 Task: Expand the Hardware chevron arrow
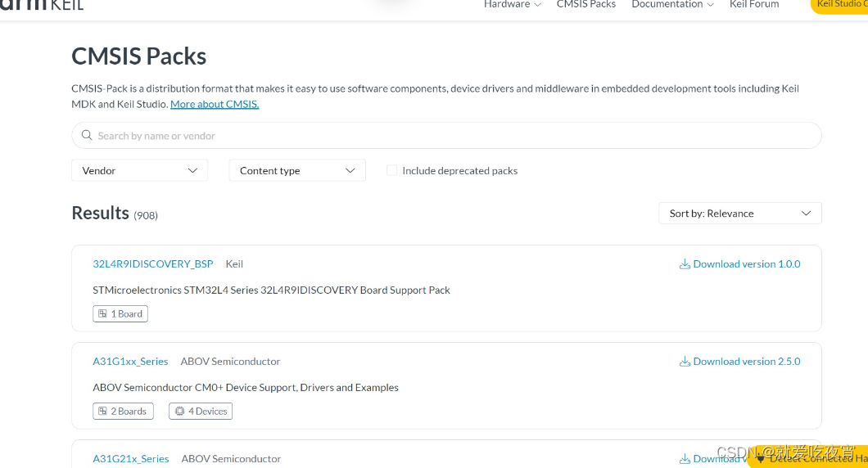point(537,5)
